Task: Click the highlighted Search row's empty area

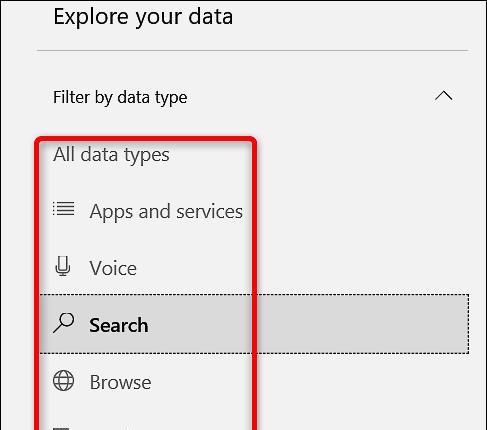Action: coord(360,324)
